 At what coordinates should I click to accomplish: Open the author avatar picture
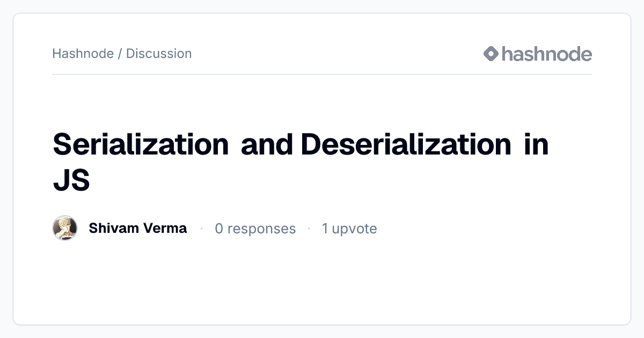point(65,228)
